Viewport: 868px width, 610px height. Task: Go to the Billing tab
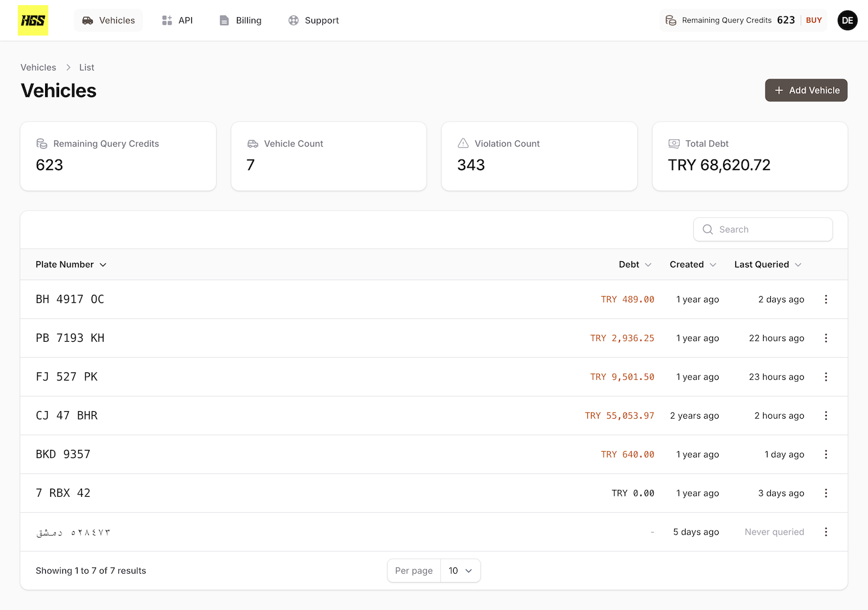tap(240, 20)
